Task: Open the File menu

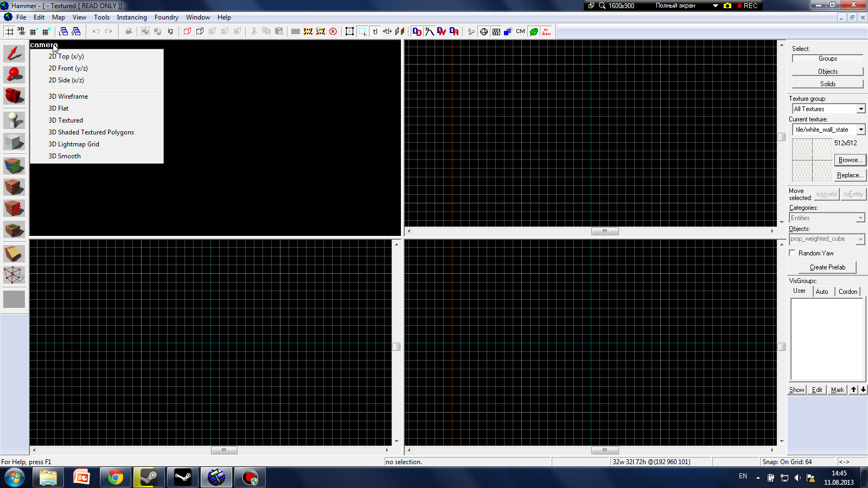Action: coord(21,17)
